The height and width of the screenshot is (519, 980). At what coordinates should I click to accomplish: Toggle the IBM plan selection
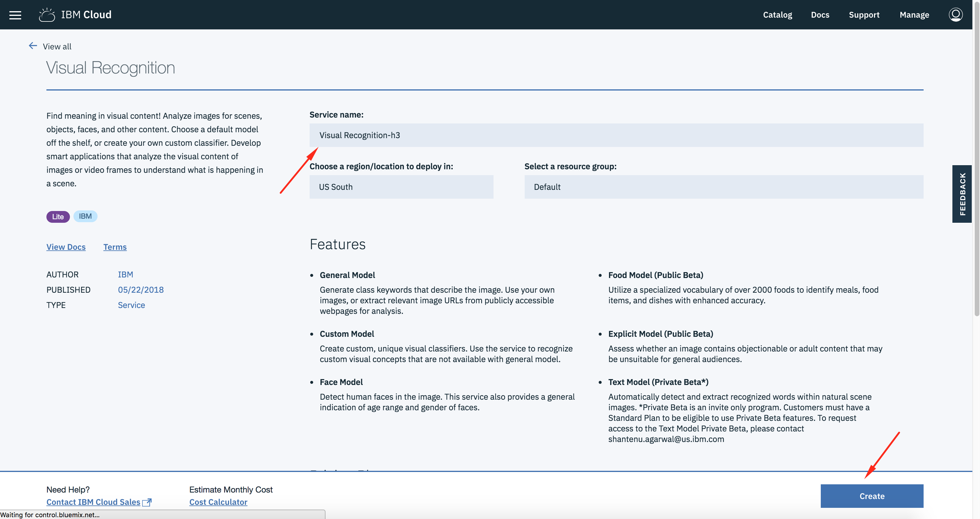pyautogui.click(x=85, y=216)
